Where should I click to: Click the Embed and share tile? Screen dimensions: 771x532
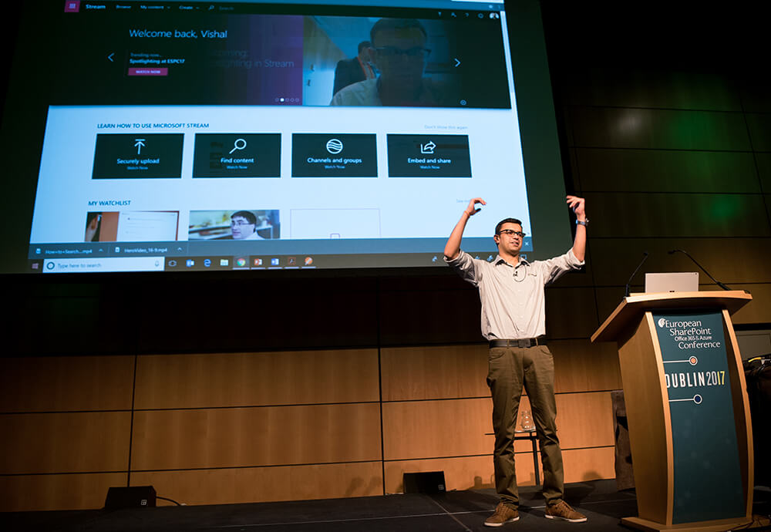(429, 155)
